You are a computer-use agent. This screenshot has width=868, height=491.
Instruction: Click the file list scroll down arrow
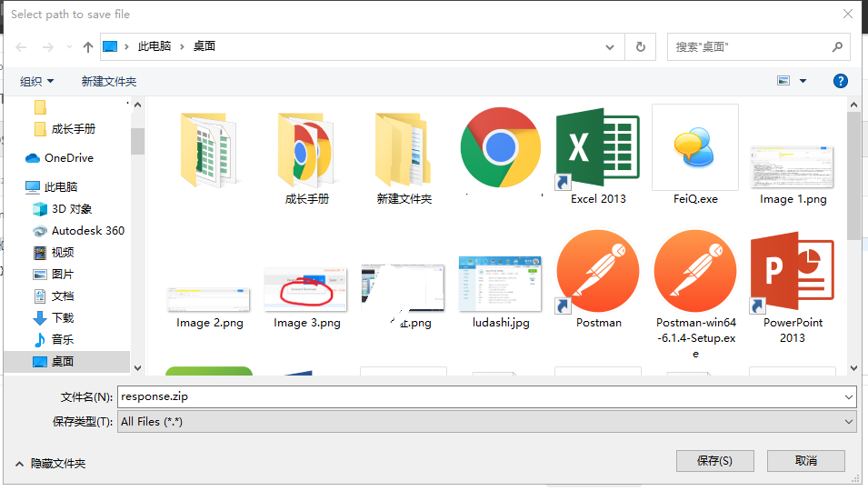point(853,368)
